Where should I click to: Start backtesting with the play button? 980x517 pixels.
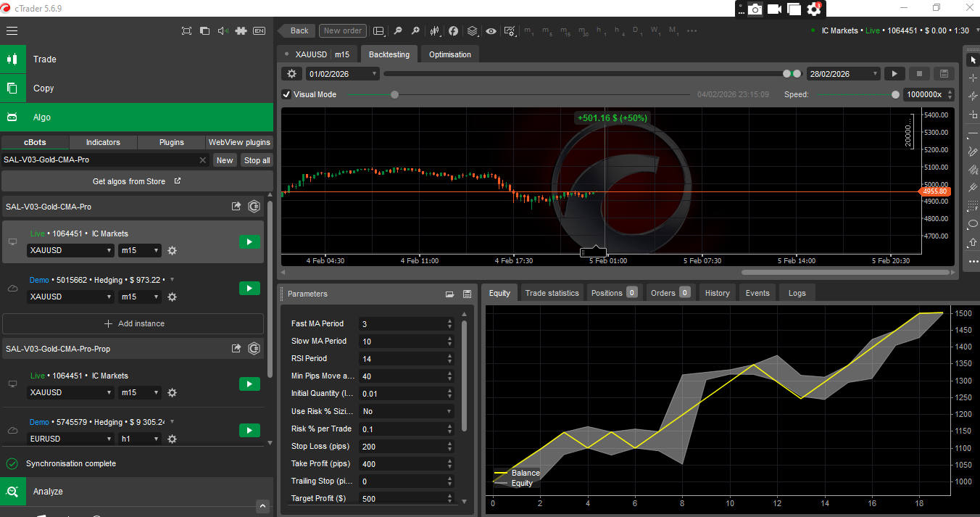point(894,73)
